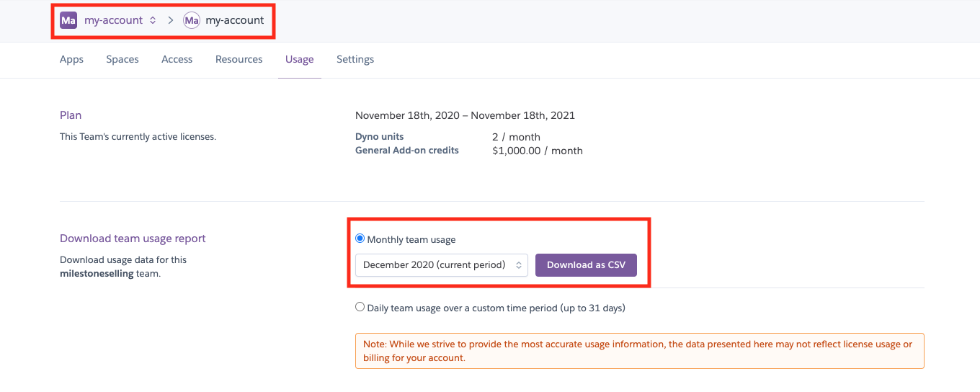This screenshot has height=392, width=980.
Task: Select Daily team usage custom period option
Action: click(x=360, y=307)
